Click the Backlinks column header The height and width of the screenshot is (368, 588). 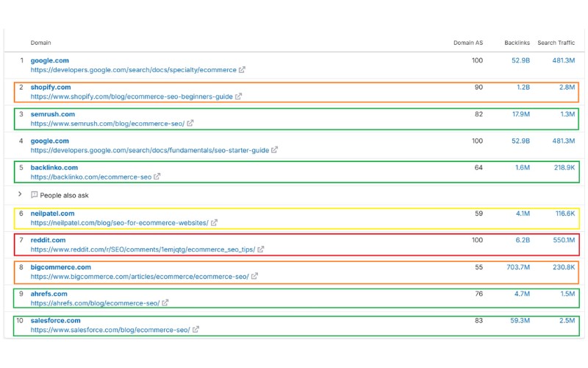click(x=517, y=43)
